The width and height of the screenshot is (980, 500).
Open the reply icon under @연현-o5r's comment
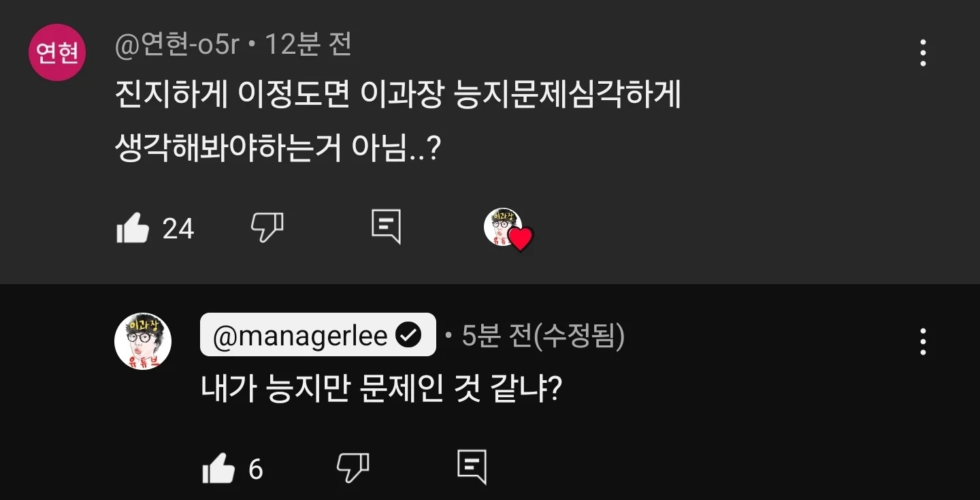click(386, 227)
